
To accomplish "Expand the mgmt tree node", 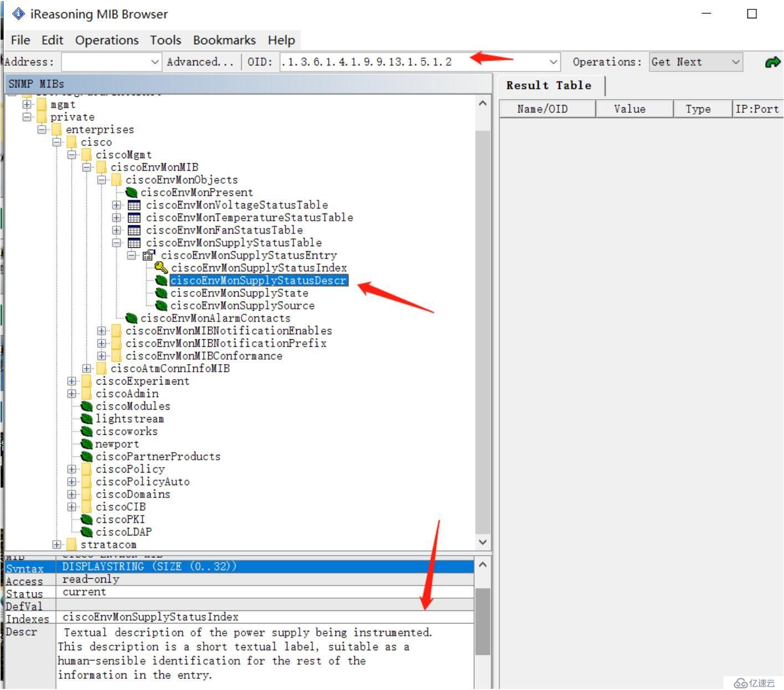I will [x=27, y=104].
